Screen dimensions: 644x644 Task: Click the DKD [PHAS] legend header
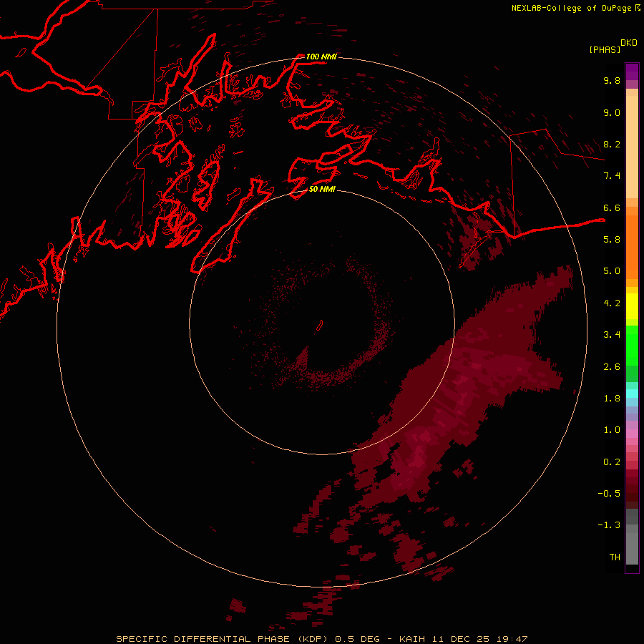613,46
